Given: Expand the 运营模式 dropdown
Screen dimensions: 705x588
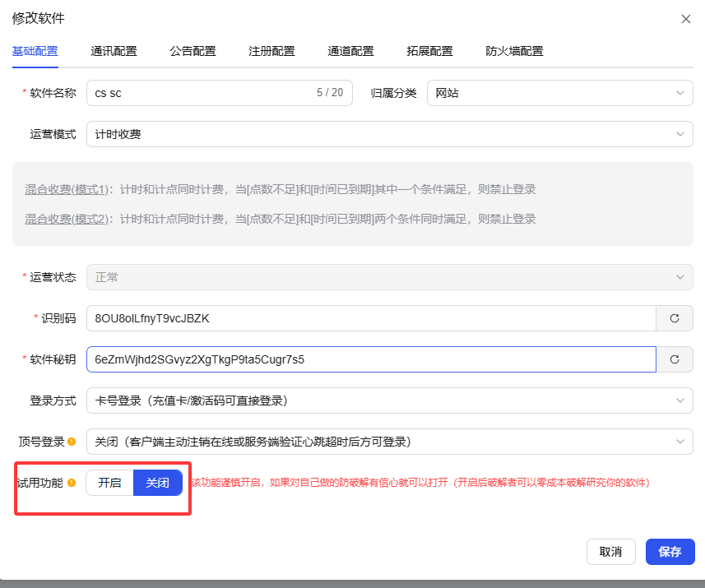Looking at the screenshot, I should pyautogui.click(x=389, y=134).
